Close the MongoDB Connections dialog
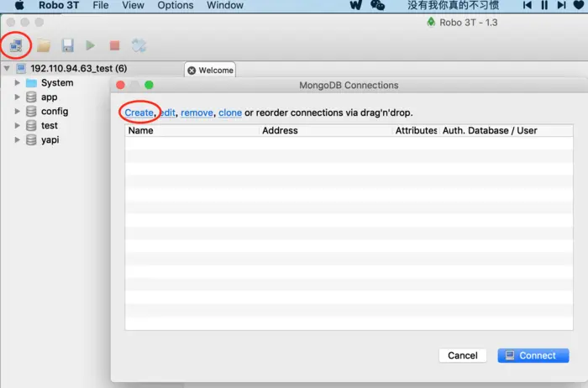The height and width of the screenshot is (388, 588). 120,85
